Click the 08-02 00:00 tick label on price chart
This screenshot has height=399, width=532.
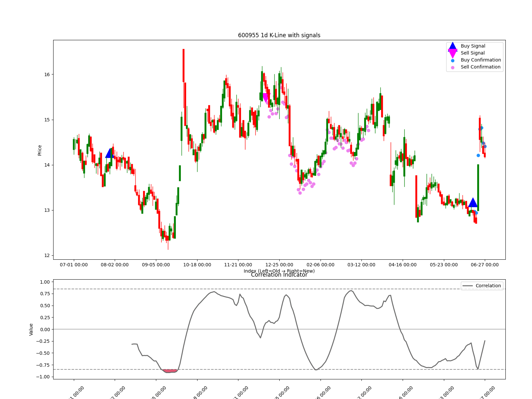pos(115,265)
